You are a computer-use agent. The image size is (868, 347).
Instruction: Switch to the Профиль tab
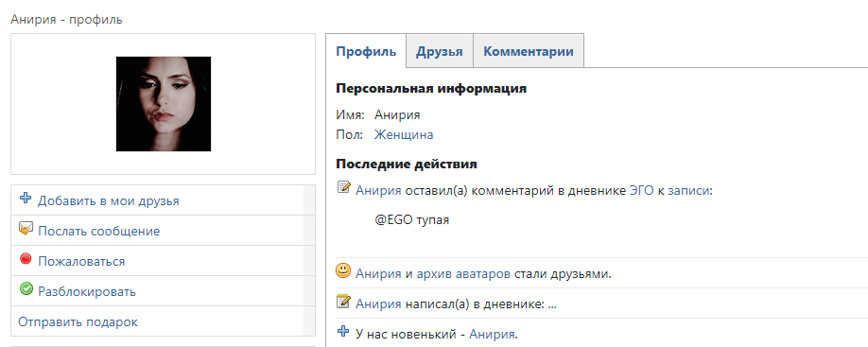[x=366, y=51]
